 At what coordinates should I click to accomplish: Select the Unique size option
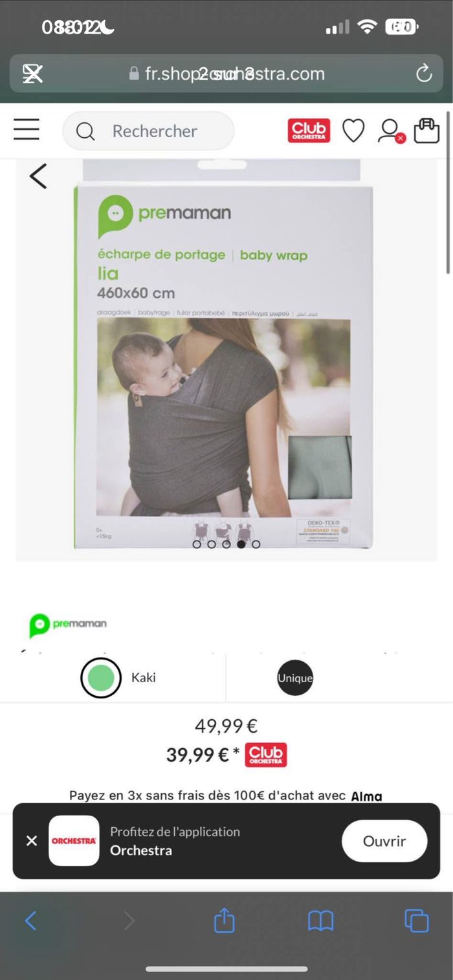point(295,678)
